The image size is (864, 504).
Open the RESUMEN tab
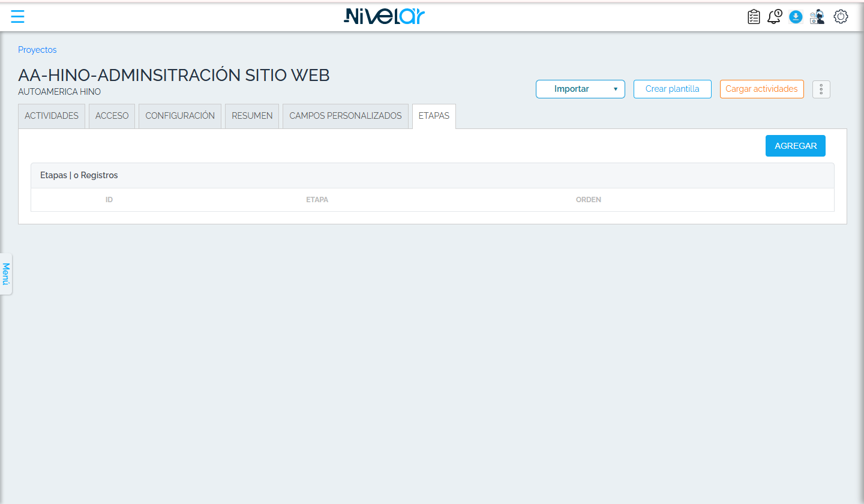[x=252, y=116]
